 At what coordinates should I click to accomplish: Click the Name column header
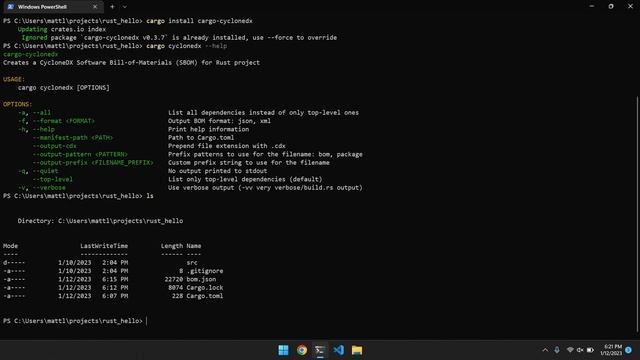pos(194,246)
